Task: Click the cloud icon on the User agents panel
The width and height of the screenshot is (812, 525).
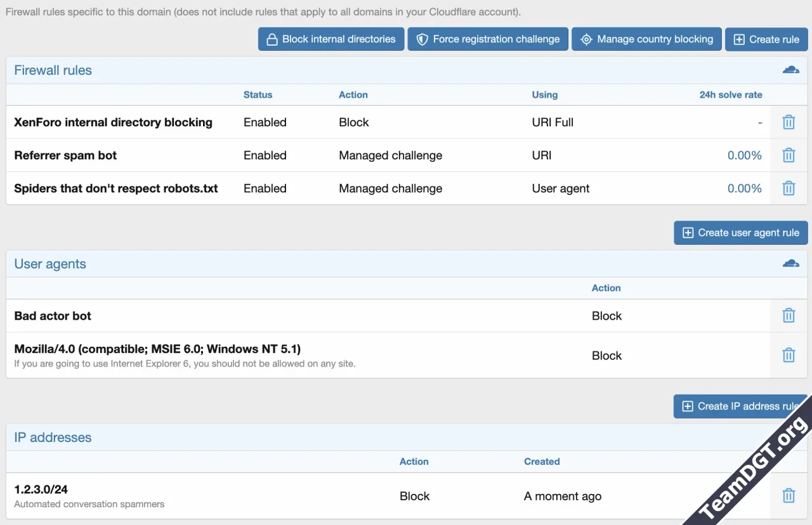Action: click(x=790, y=263)
